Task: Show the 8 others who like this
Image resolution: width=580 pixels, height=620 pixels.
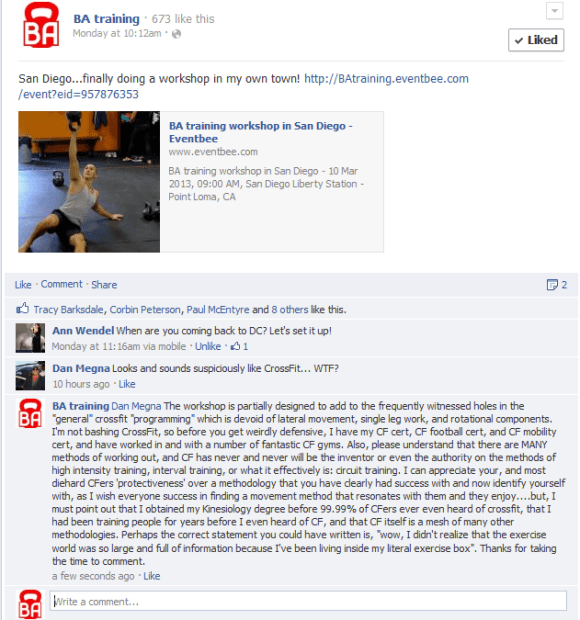Action: (289, 310)
